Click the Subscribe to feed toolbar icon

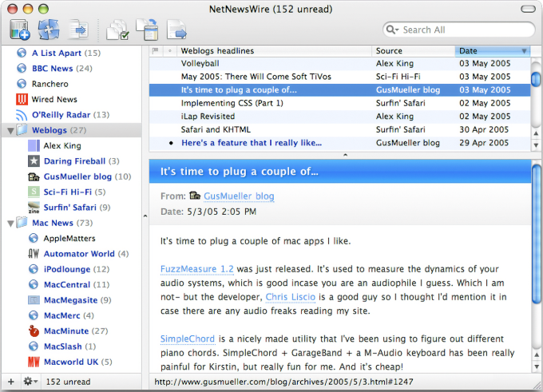tap(20, 30)
